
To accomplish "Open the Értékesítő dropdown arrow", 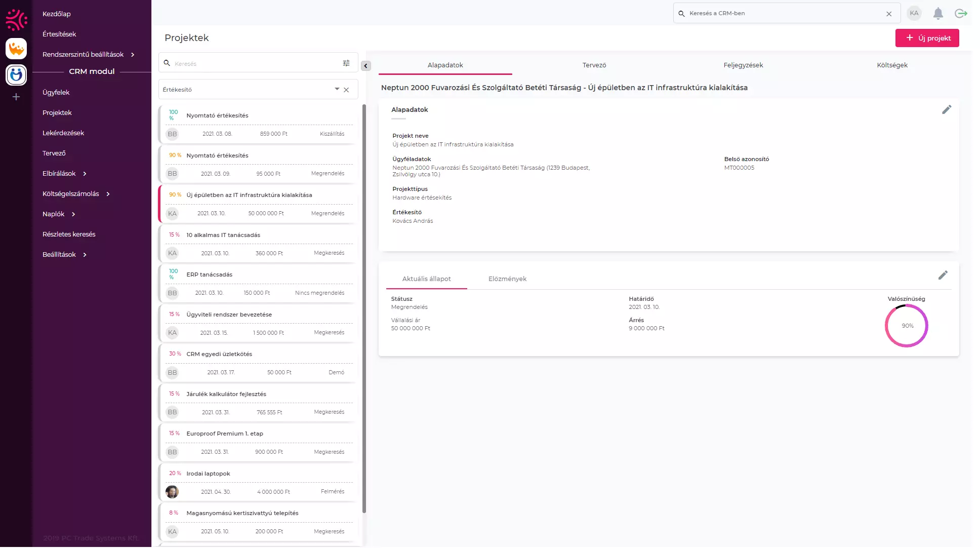I will (337, 89).
